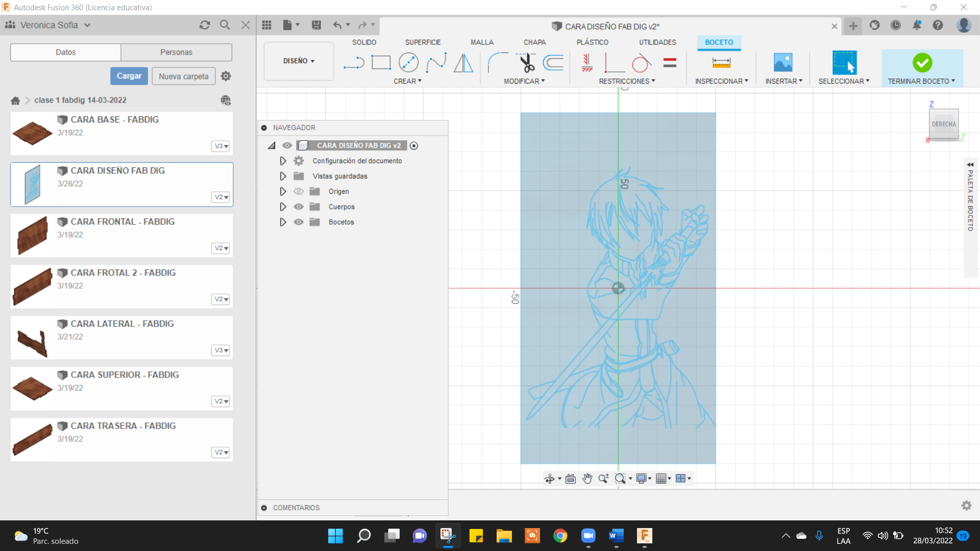
Task: Switch to the SOLIDO tab
Action: click(x=364, y=42)
